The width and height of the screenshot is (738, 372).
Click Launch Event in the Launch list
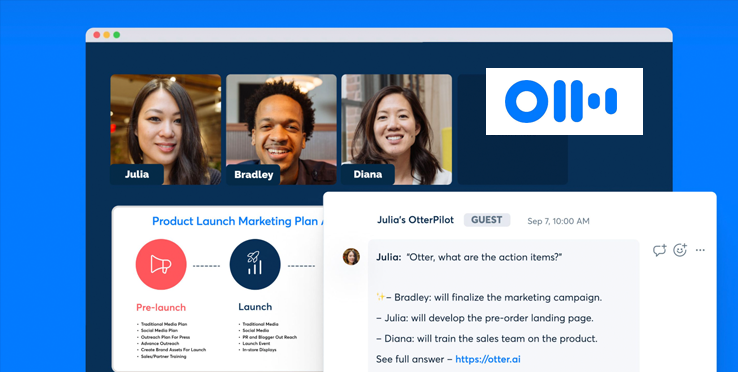(x=257, y=344)
